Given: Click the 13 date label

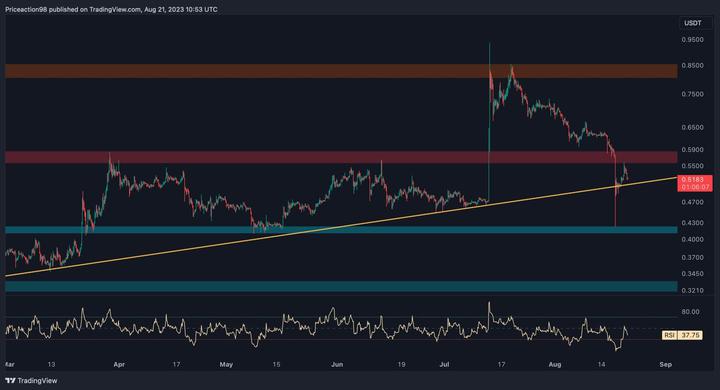Looking at the screenshot, I should point(51,365).
